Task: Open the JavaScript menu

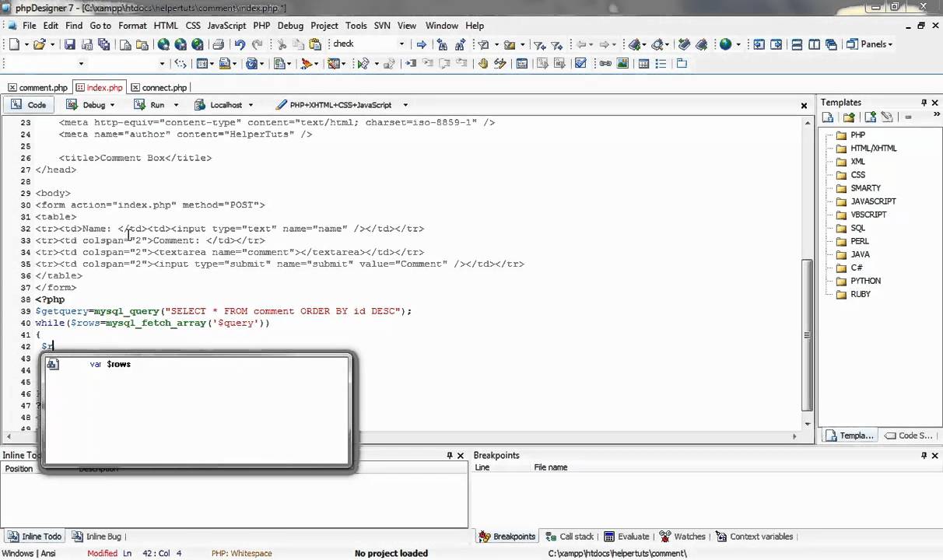Action: pos(226,26)
